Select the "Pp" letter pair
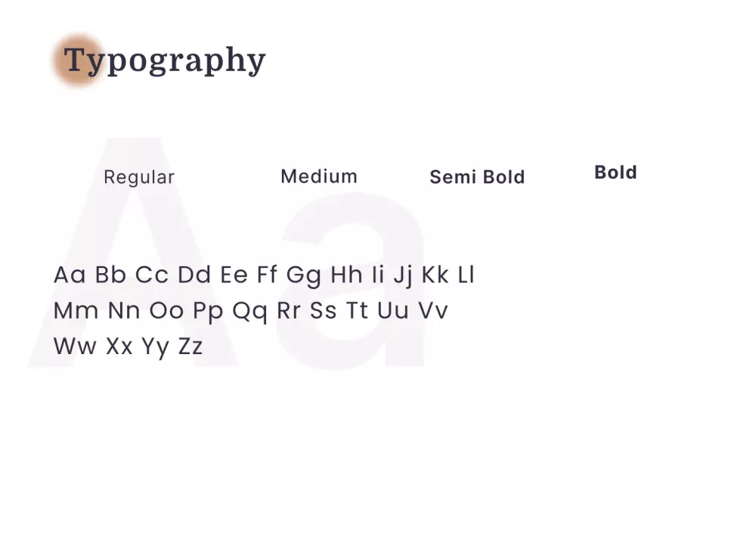Image resolution: width=756 pixels, height=538 pixels. click(208, 311)
